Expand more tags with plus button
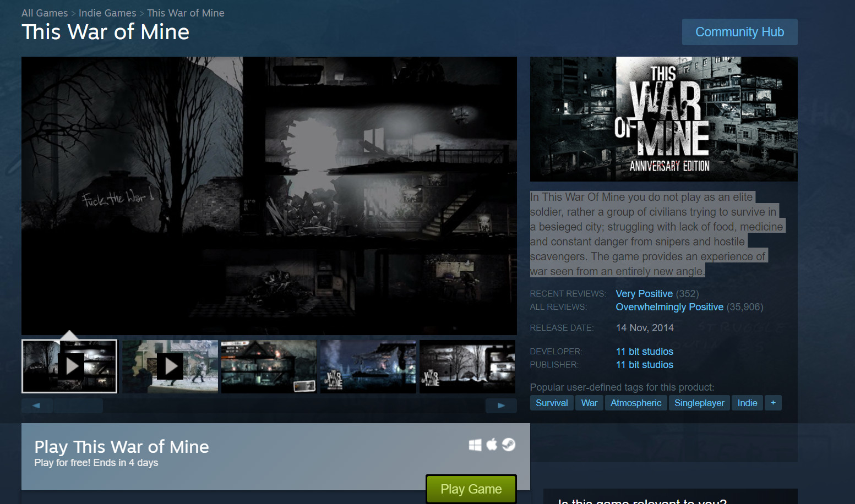The height and width of the screenshot is (504, 855). point(773,403)
